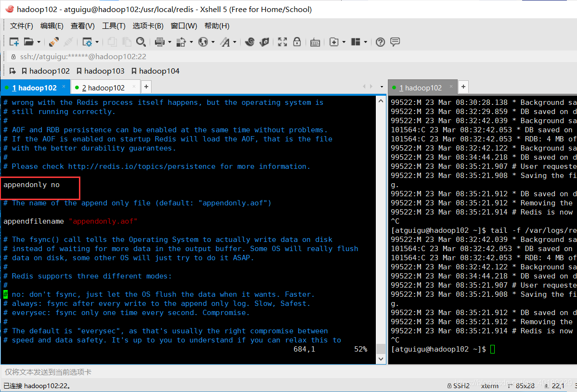Launch Xftp with the swirl icon

pyautogui.click(x=249, y=42)
